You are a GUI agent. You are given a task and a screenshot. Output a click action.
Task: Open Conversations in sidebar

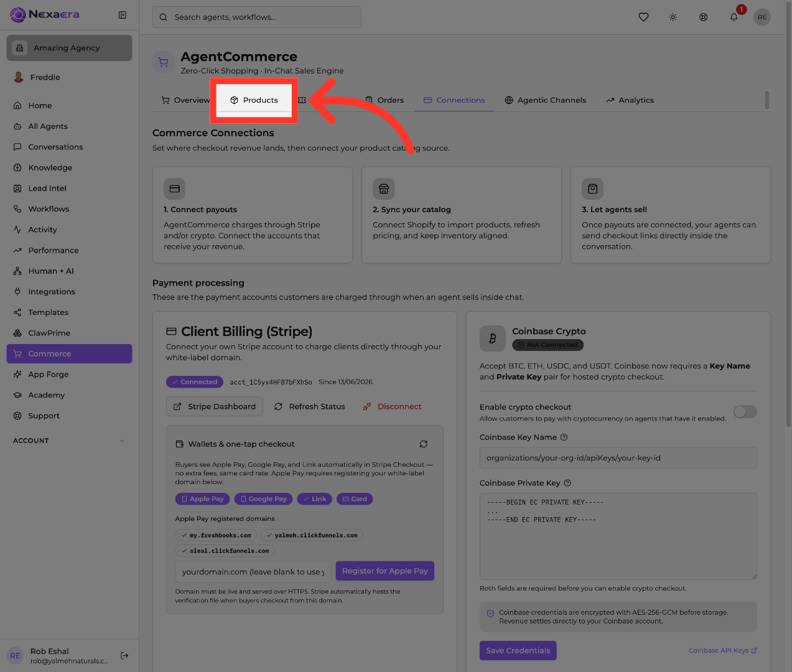point(69,147)
